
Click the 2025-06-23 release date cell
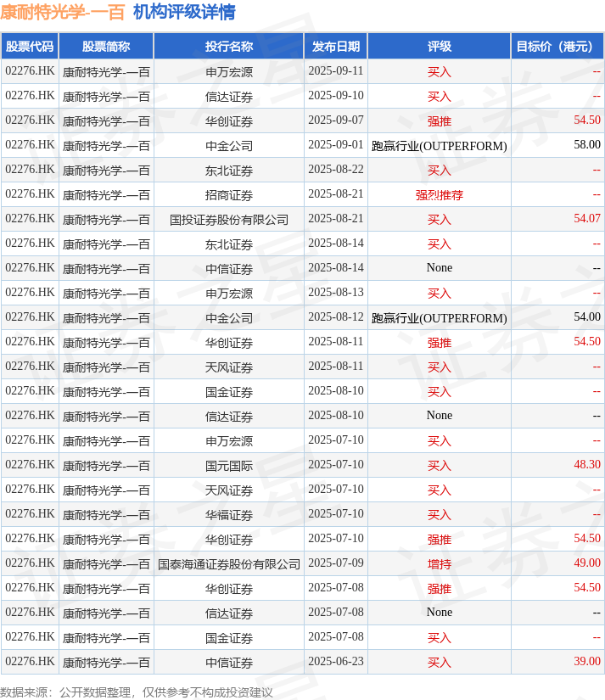[335, 662]
